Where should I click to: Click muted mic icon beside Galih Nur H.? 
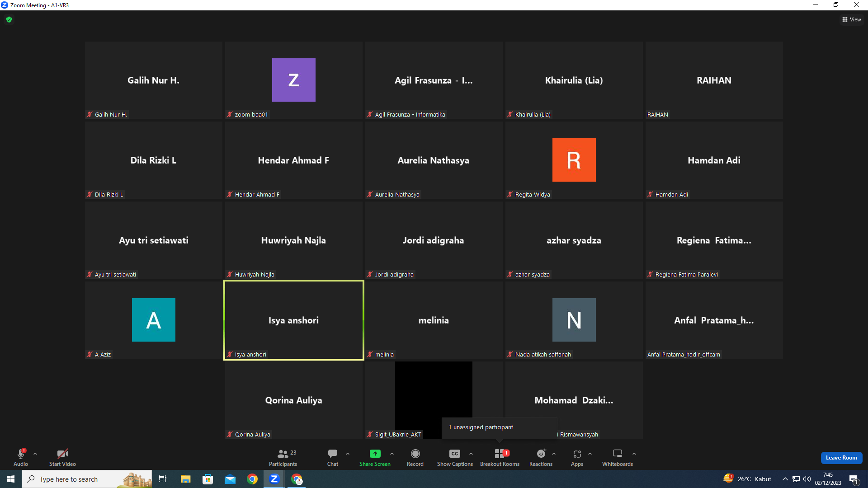pyautogui.click(x=90, y=115)
